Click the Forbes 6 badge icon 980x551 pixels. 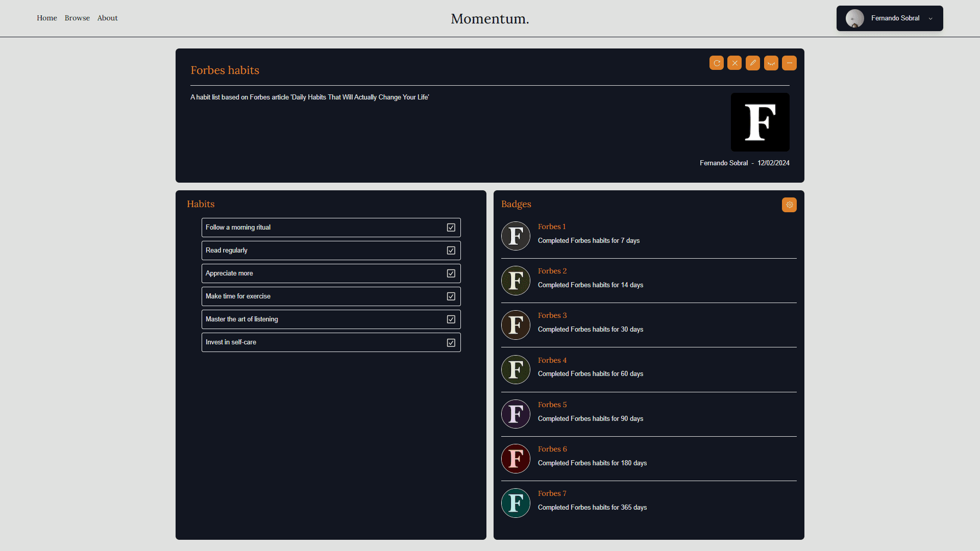pos(516,458)
